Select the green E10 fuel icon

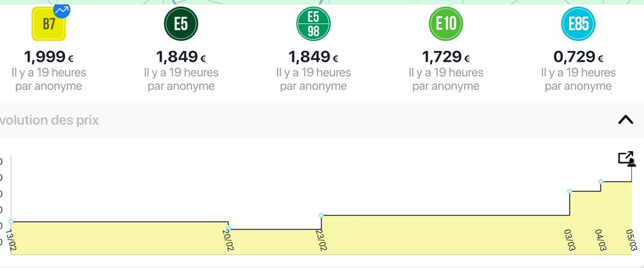tap(446, 25)
